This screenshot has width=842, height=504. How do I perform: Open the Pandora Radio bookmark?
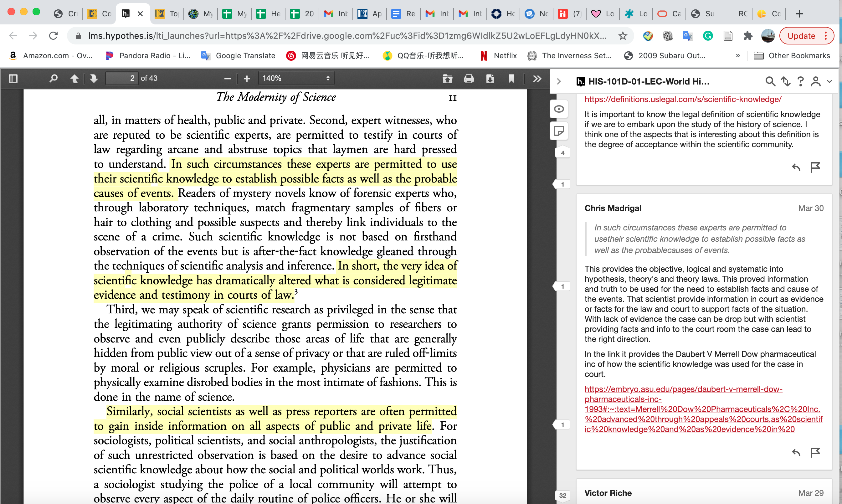coord(148,56)
